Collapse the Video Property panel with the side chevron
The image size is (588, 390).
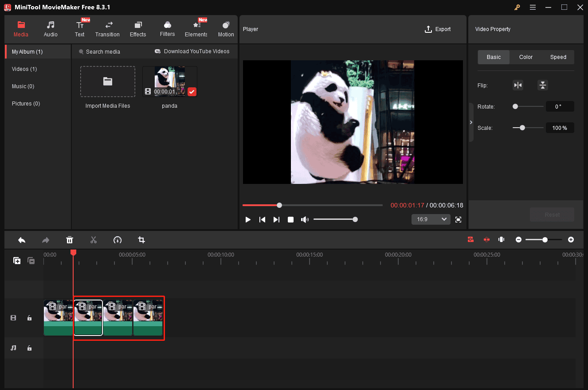tap(471, 122)
